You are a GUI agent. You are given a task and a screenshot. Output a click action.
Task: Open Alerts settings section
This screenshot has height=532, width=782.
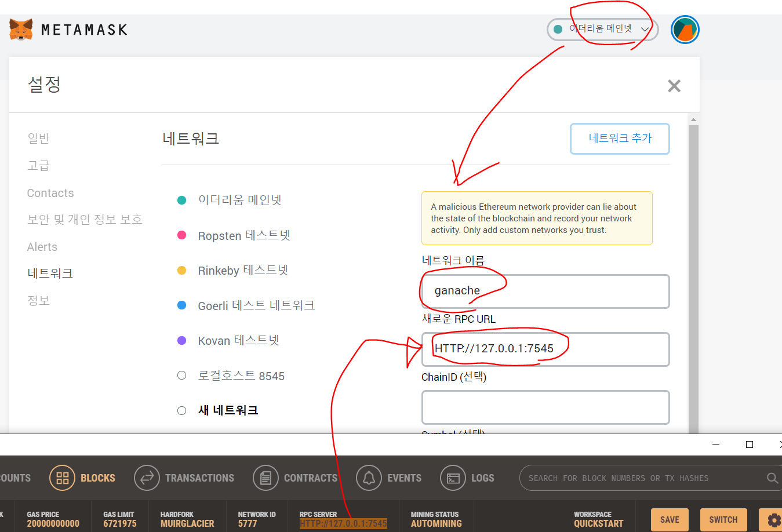(42, 247)
